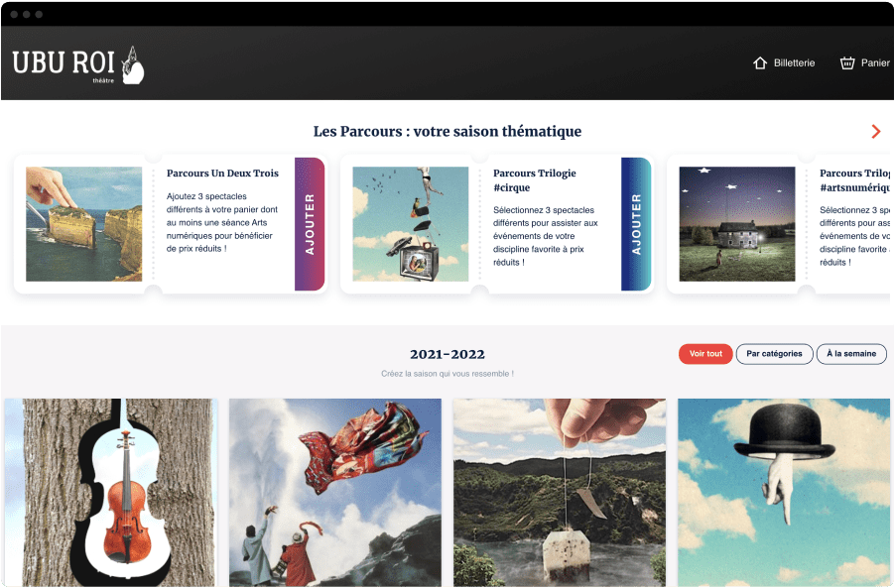
Task: Click the circus acrobat TV collage image
Action: (411, 223)
